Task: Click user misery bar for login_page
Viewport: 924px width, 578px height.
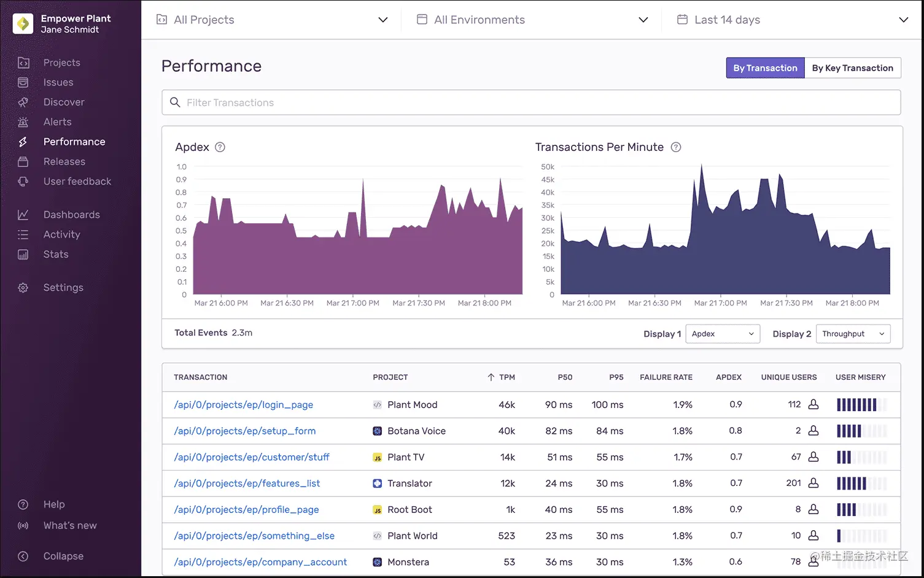Action: [862, 404]
